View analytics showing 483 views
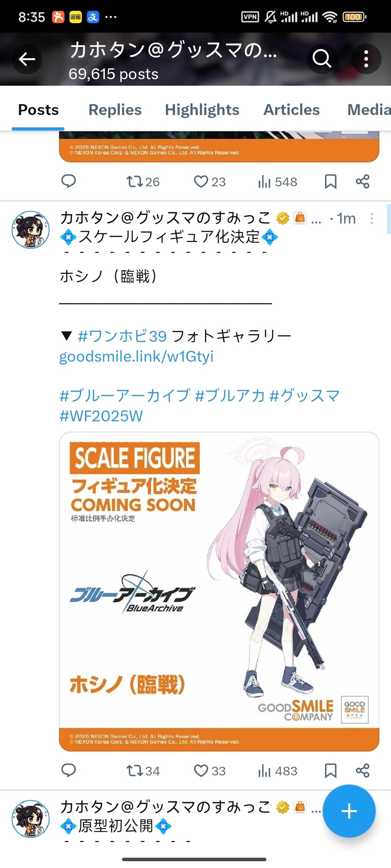Screen dimensions: 391x868 (x=278, y=771)
